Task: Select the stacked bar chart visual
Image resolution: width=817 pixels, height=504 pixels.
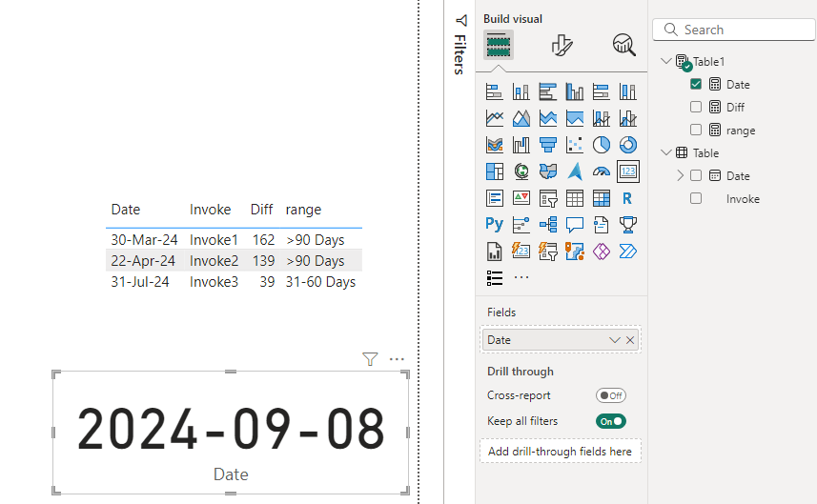Action: 495,91
